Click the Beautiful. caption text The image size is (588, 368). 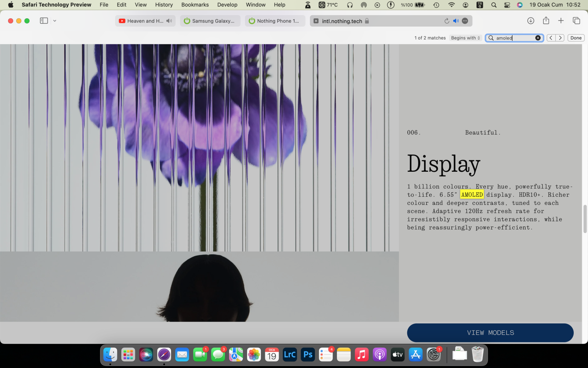pyautogui.click(x=483, y=133)
